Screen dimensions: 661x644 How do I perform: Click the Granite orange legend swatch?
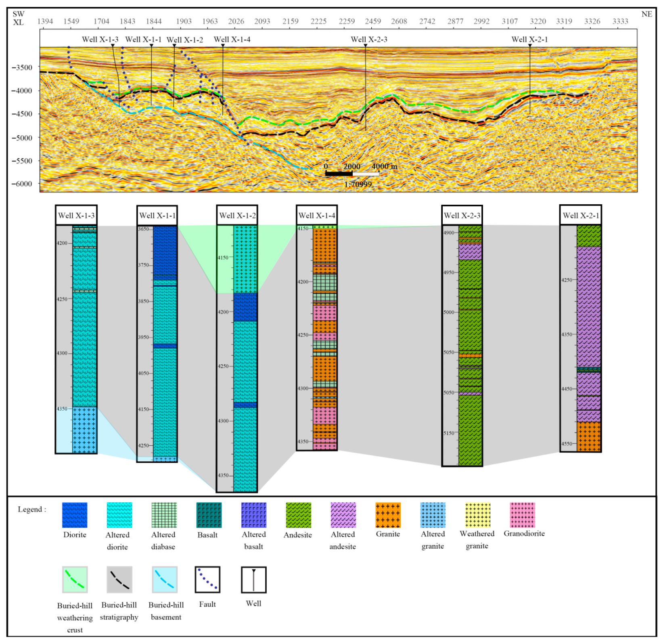pos(388,515)
